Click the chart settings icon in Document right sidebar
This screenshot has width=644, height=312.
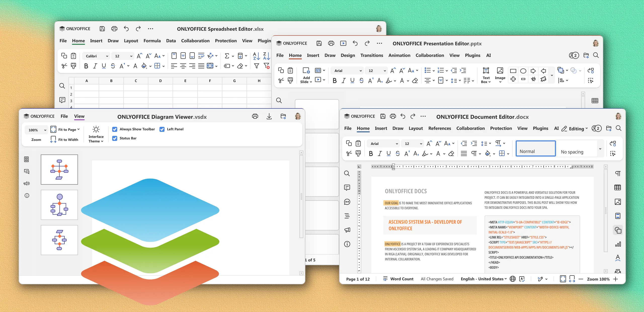(618, 244)
